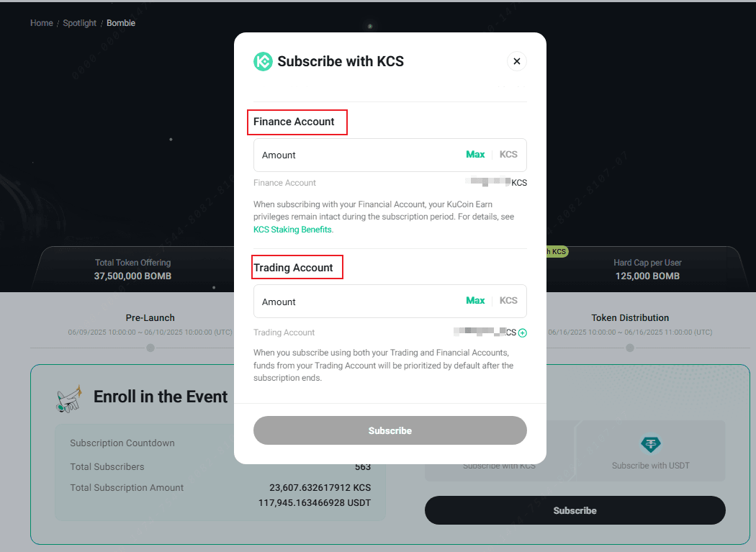Click the gray Subscribe button in dialog
The image size is (756, 552).
(390, 430)
